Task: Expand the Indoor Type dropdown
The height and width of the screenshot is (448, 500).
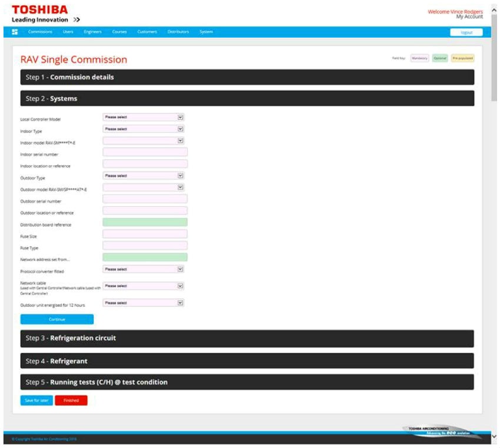Action: 144,129
